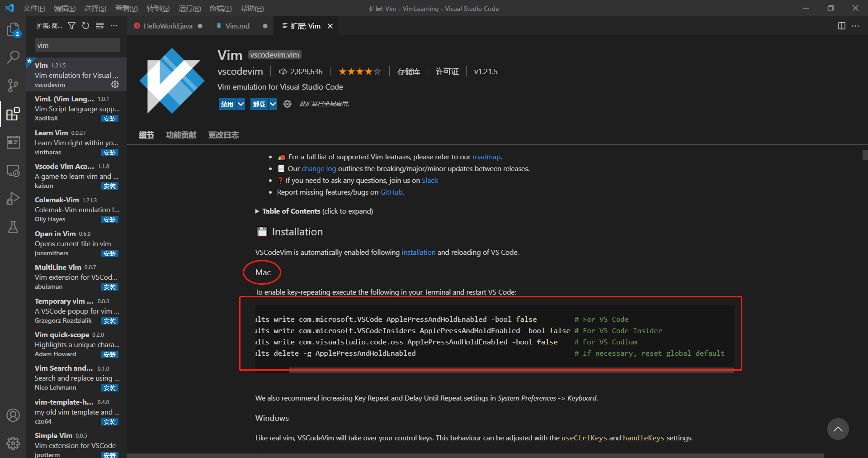The height and width of the screenshot is (458, 868).
Task: Install Vscode Vim Academy extension
Action: [109, 186]
